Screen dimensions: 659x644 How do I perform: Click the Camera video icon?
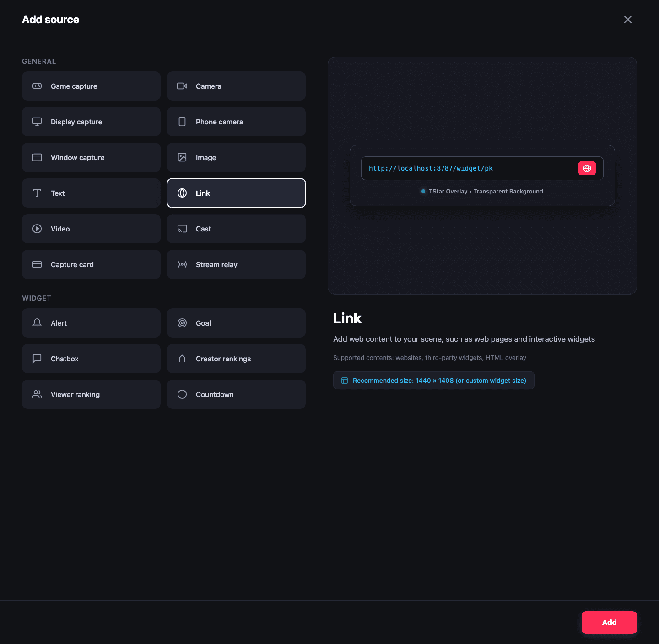182,86
